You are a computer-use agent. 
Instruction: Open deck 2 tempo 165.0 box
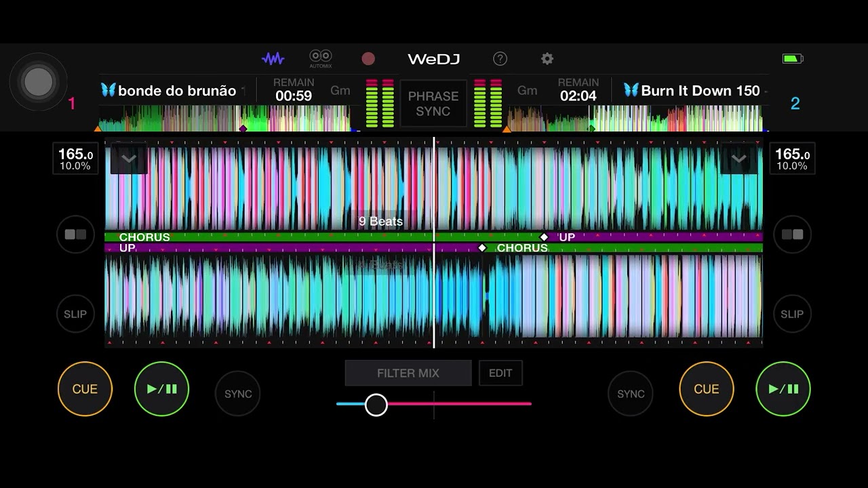tap(792, 159)
